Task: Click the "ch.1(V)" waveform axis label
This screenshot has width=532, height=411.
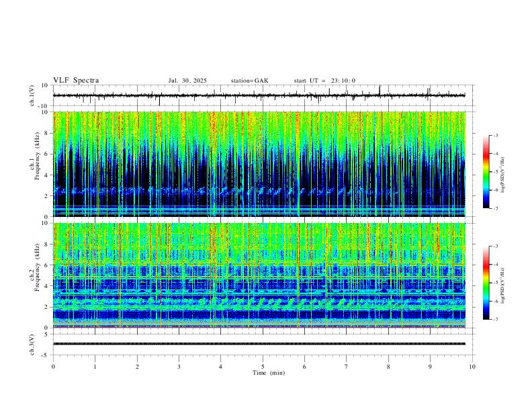Action: tap(32, 95)
